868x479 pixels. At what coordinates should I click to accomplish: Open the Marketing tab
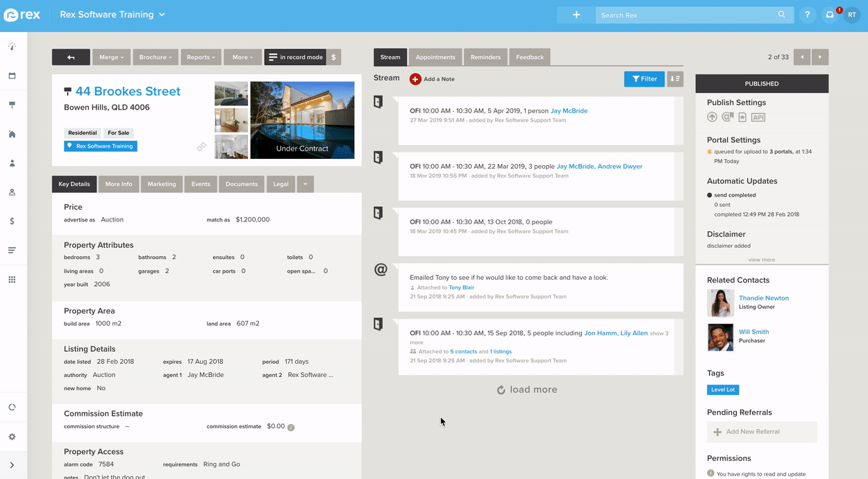[x=162, y=184]
